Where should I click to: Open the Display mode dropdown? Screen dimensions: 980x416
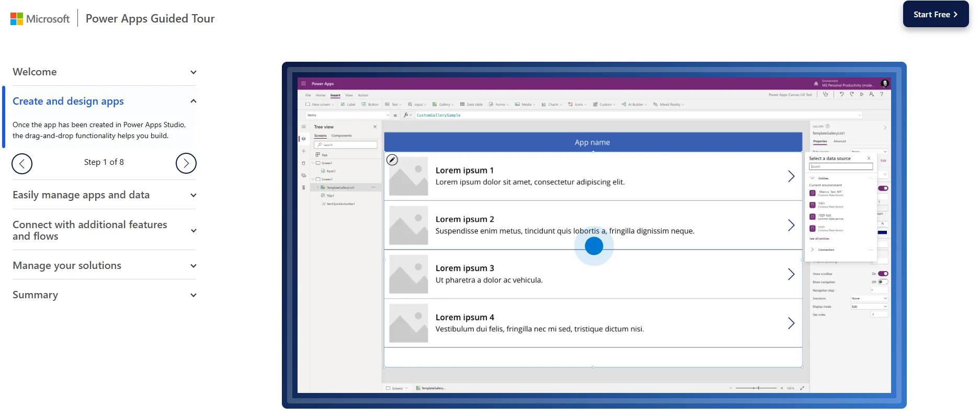point(869,307)
